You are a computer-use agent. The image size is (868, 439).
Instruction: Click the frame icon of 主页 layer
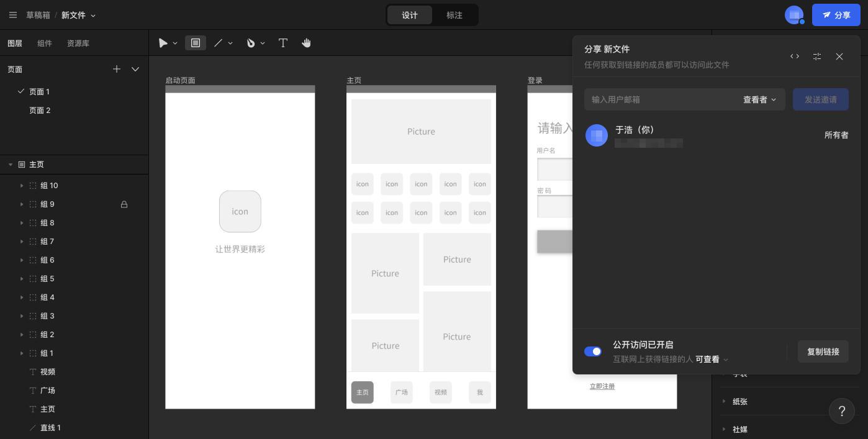coord(22,165)
